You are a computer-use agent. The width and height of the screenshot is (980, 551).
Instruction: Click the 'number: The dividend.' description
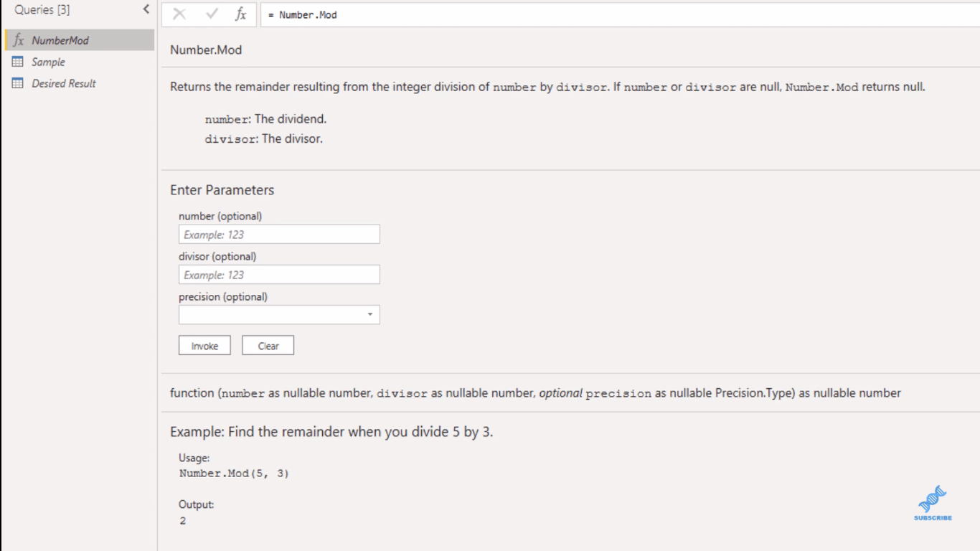265,119
